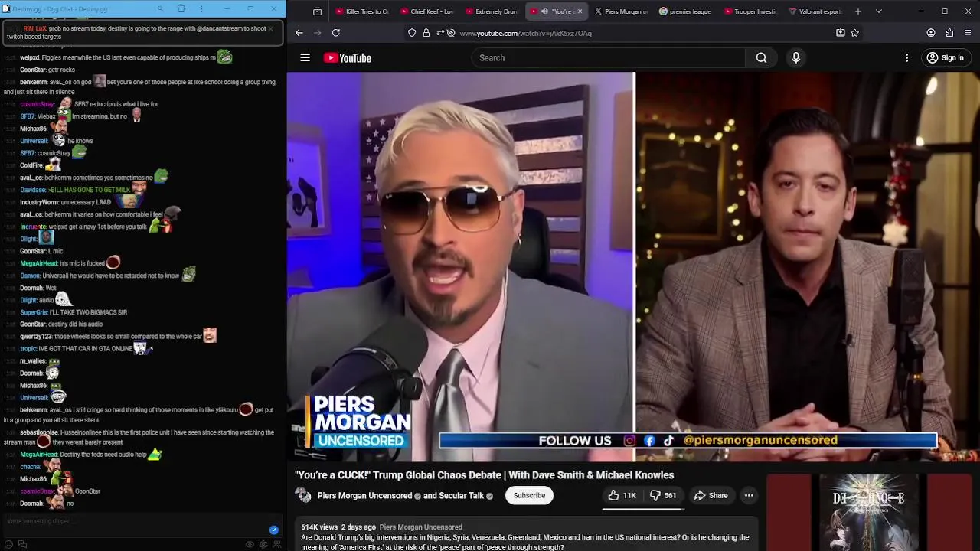
Task: Open YouTube settings three-dot menu
Action: tap(906, 58)
